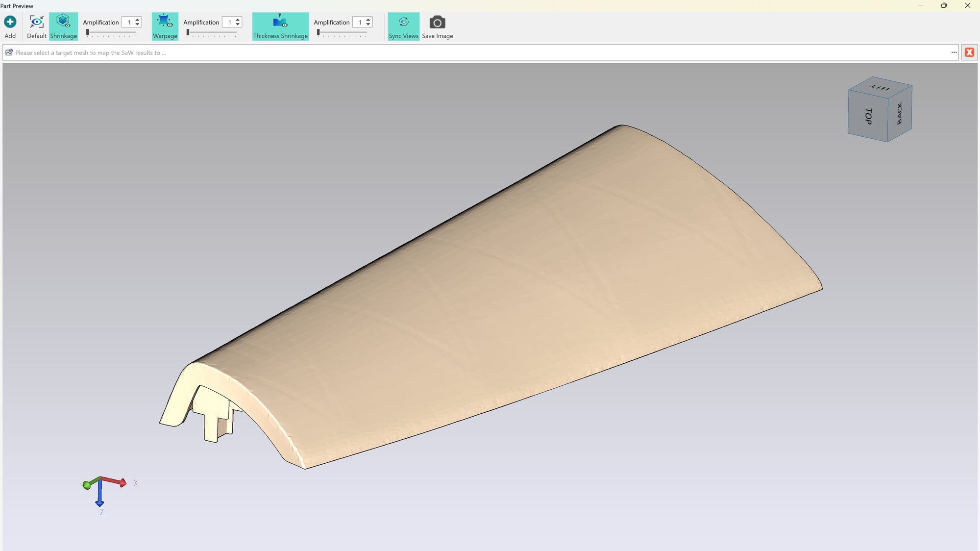
Task: Click in the Shrinkage amplification value field
Action: pyautogui.click(x=128, y=23)
